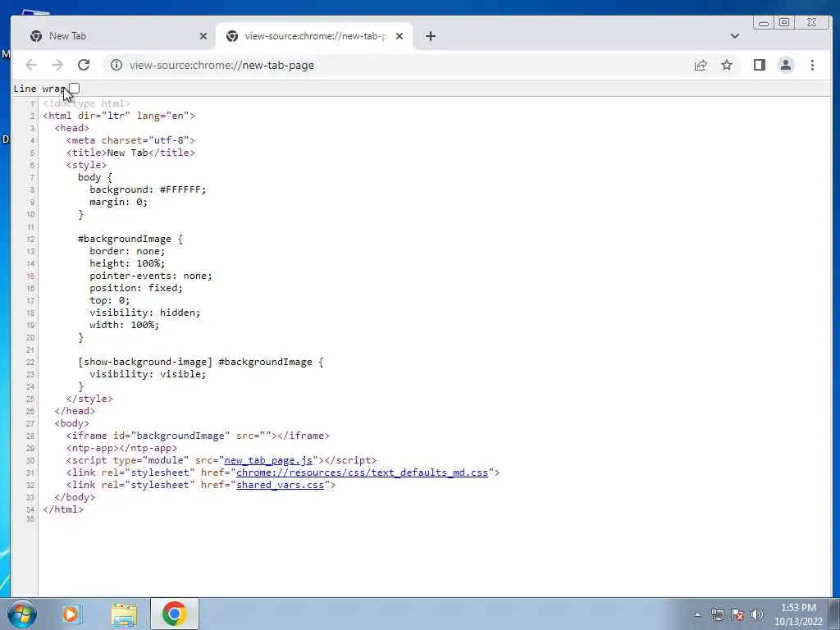This screenshot has width=840, height=630.
Task: Go back to the previous page
Action: click(x=31, y=65)
